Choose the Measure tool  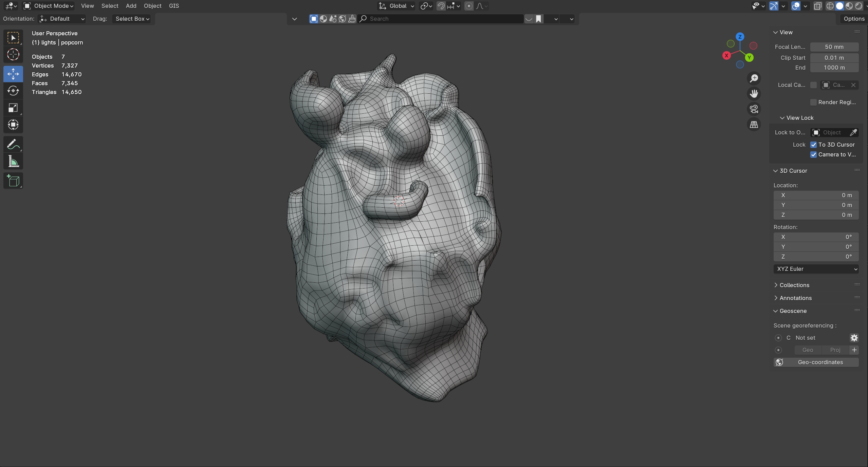tap(13, 162)
